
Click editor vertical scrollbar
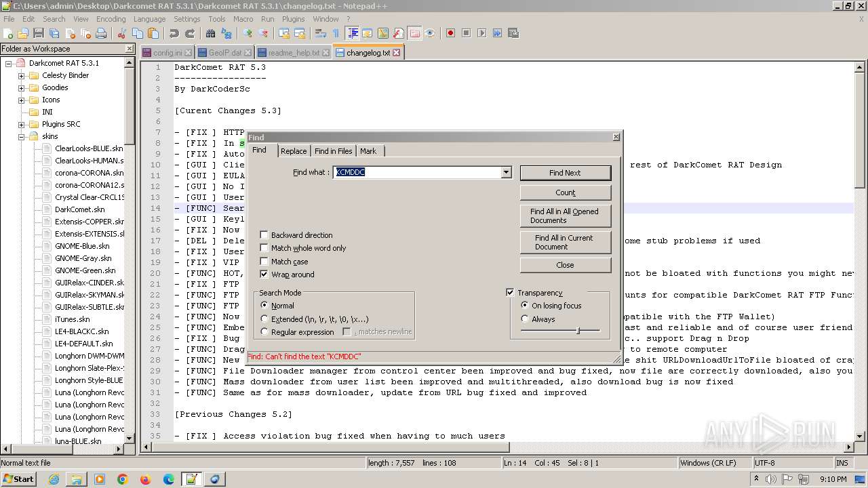859,251
